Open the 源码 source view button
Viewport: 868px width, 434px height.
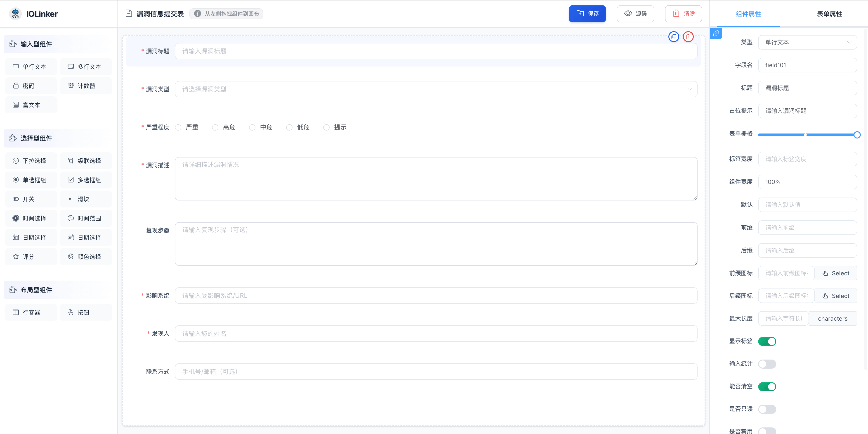tap(635, 14)
